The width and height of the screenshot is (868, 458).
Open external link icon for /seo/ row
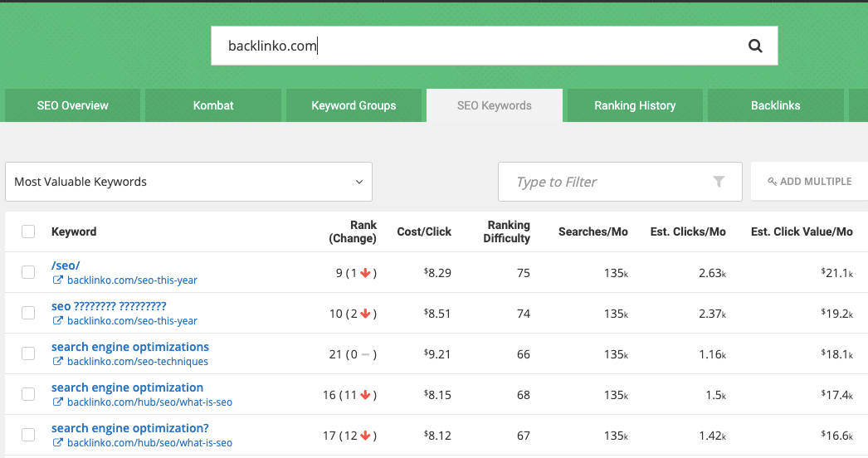click(57, 280)
